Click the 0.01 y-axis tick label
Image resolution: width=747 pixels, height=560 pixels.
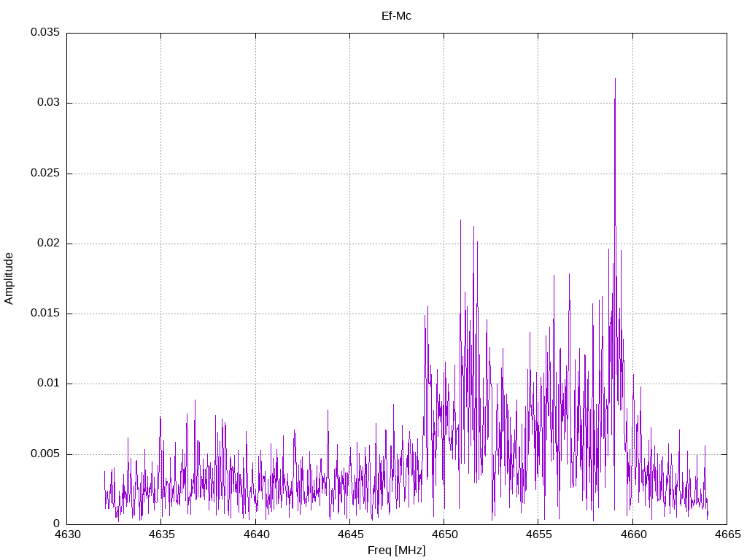tap(47, 384)
